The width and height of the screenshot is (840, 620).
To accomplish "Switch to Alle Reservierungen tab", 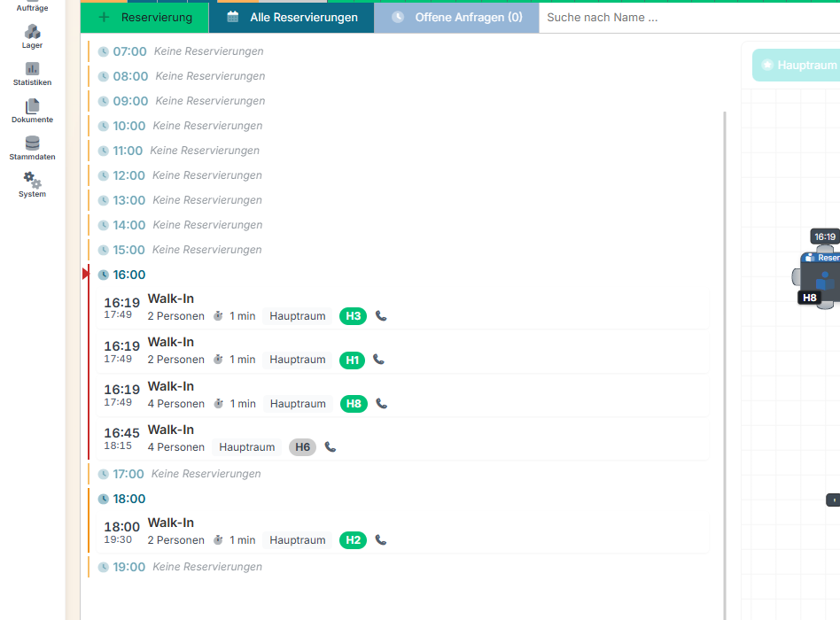I will (x=292, y=17).
